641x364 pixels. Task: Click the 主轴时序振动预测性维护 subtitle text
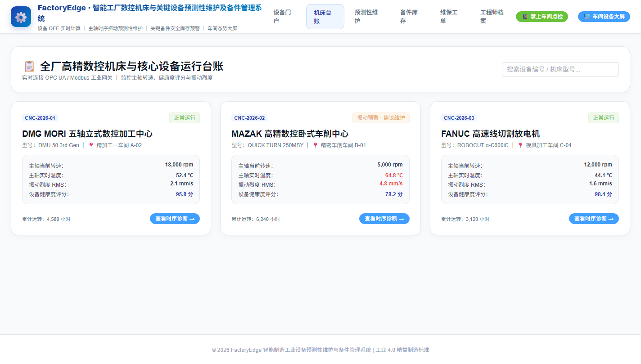pos(115,28)
